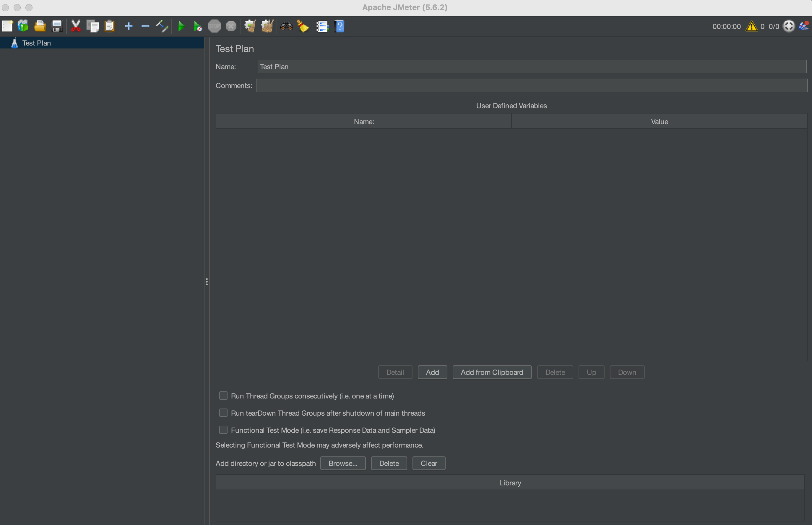Click the New test plan icon

(7, 26)
